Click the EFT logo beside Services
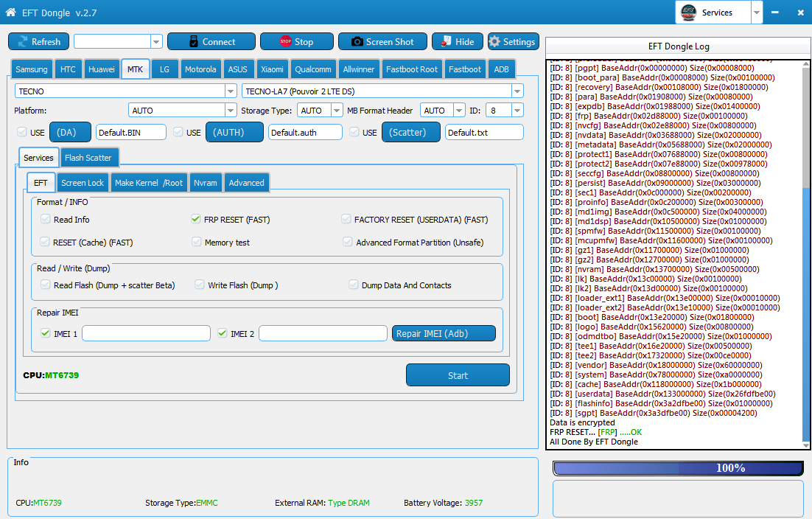Screen dimensions: 812x519 pyautogui.click(x=689, y=12)
